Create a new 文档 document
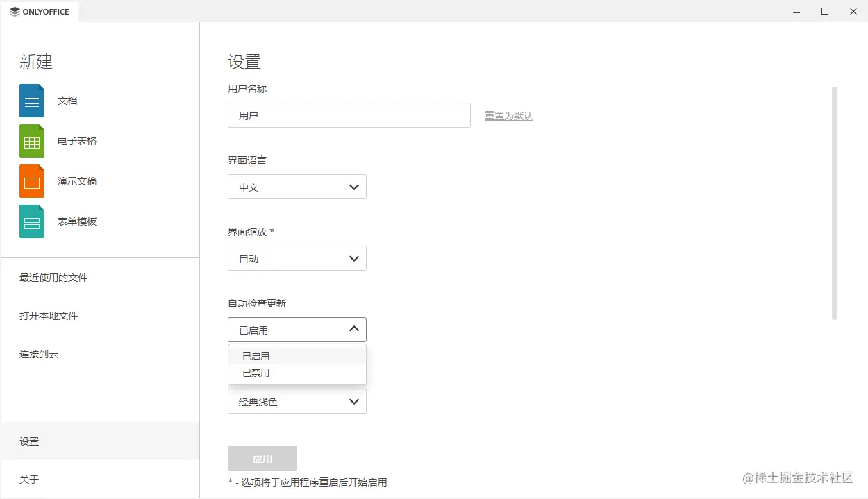Screen dimensions: 868x499 [x=67, y=101]
